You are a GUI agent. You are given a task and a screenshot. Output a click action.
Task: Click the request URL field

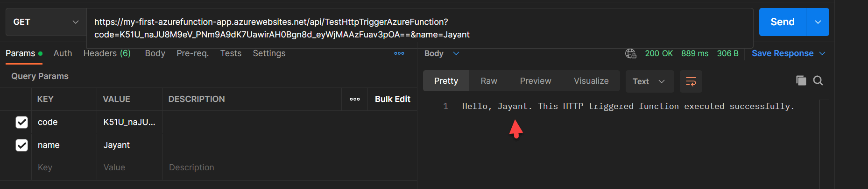point(420,28)
